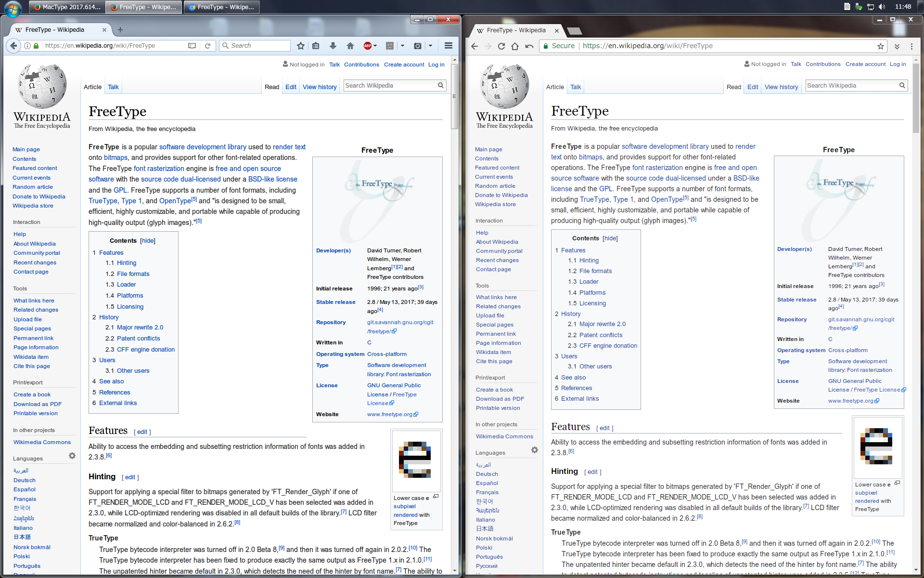This screenshot has height=578, width=924.
Task: Click the bookmark star in the address bar
Action: click(x=300, y=46)
